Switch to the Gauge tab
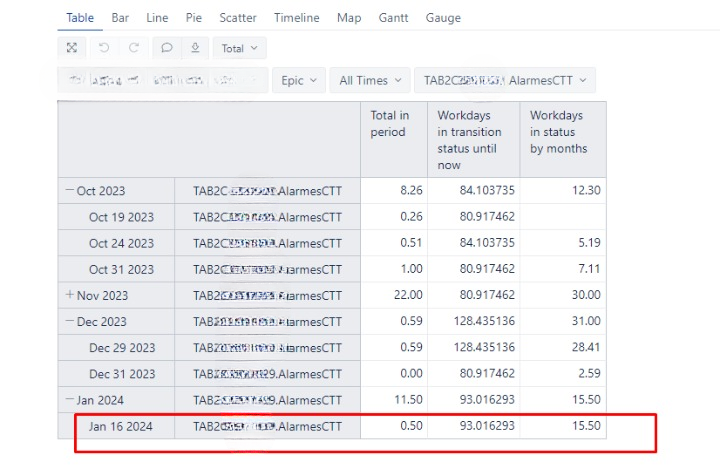 click(443, 18)
